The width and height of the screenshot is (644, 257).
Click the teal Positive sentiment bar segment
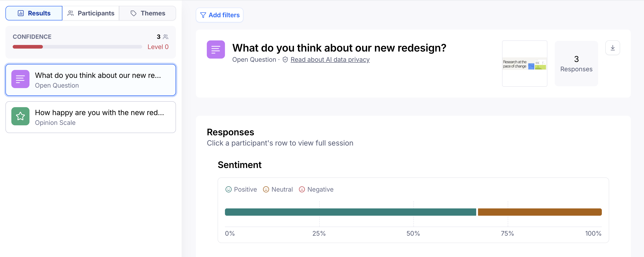click(350, 212)
